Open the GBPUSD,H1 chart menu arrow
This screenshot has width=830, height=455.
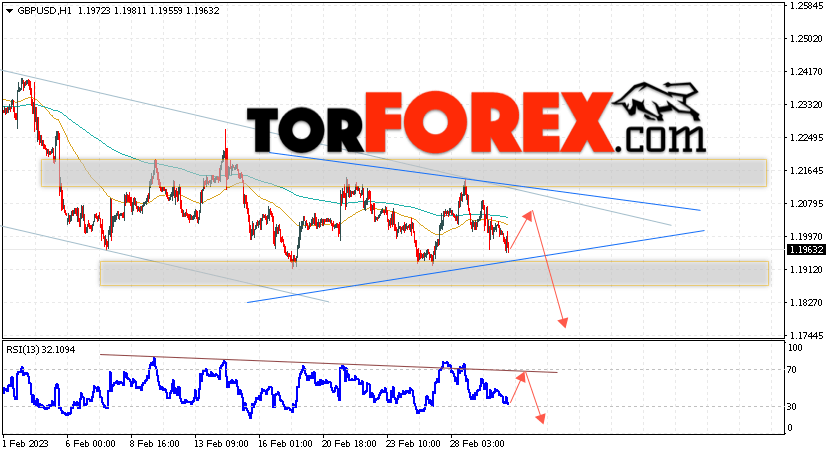[9, 11]
